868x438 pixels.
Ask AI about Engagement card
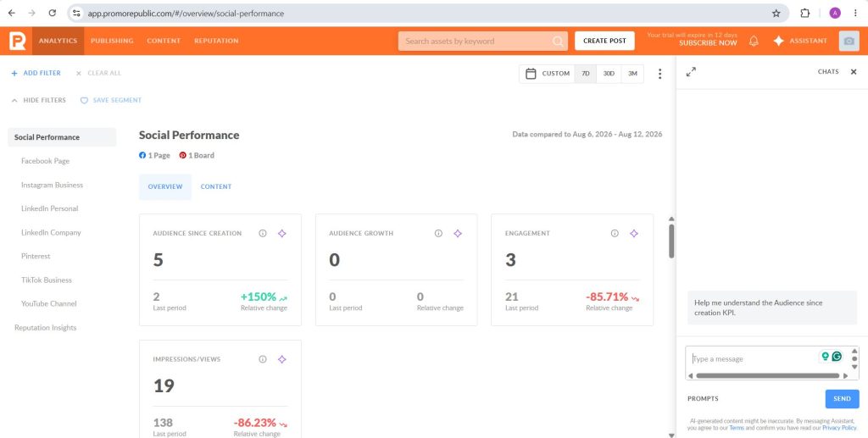634,233
